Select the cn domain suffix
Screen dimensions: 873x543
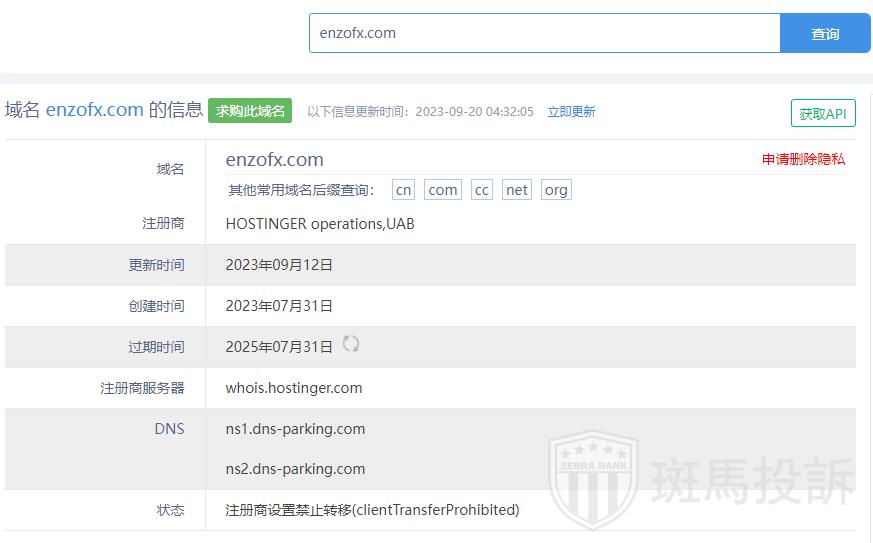(x=403, y=190)
